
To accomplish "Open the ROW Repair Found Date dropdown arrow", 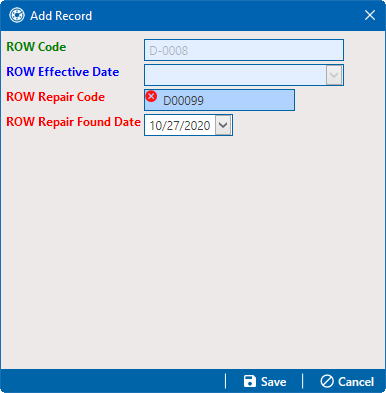I will [x=223, y=125].
